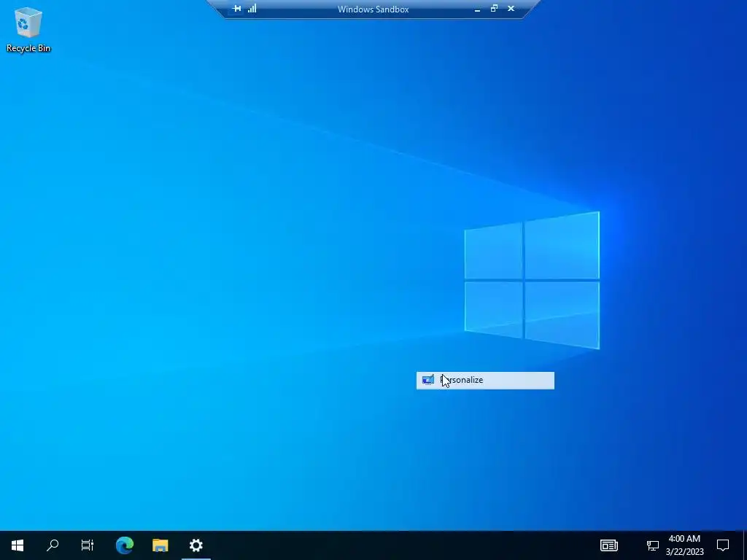Choose Personalize from the context menu
The height and width of the screenshot is (560, 747).
click(x=485, y=380)
